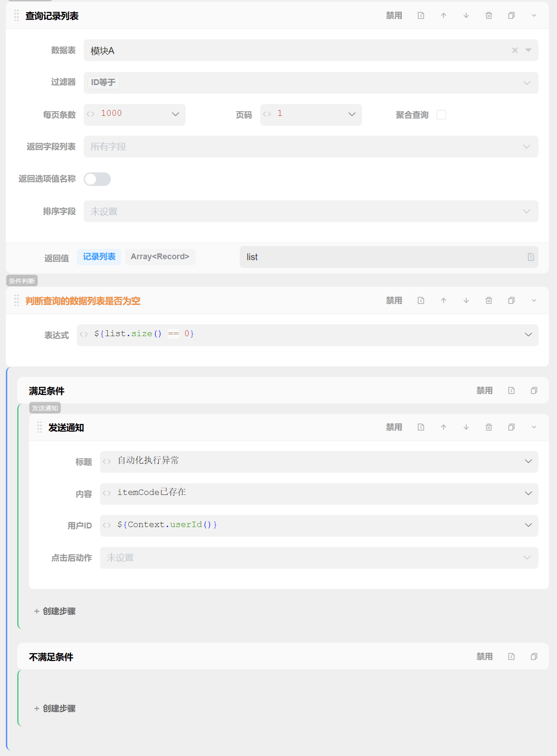
Task: Open note icon for 发送通知 step
Action: [x=421, y=428]
